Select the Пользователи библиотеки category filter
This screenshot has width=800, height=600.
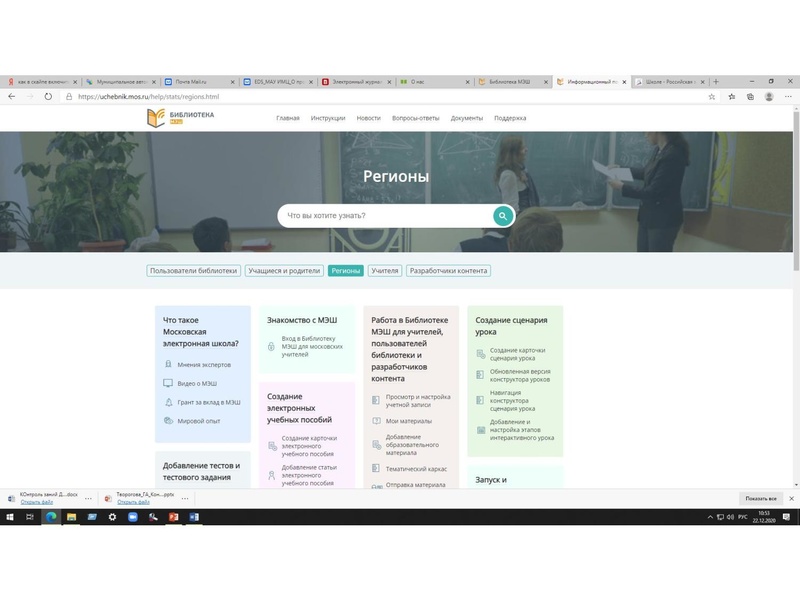(x=194, y=271)
